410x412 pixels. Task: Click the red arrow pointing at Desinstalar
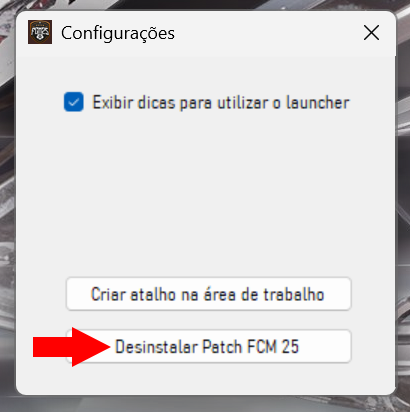(72, 347)
